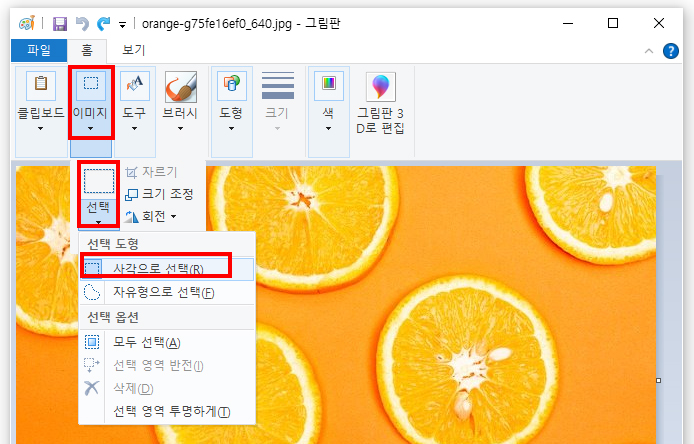Expand the 브러시 dropdown arrow
This screenshot has height=444, width=694.
click(181, 128)
